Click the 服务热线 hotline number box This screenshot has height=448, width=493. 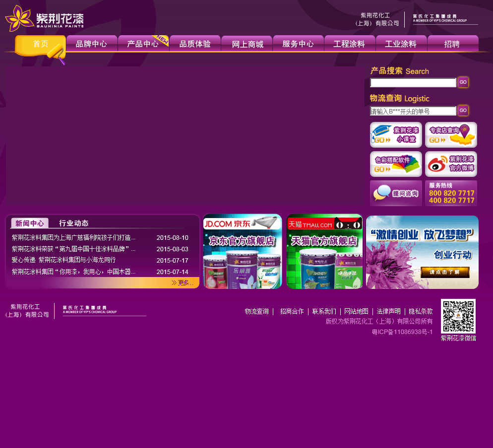click(x=451, y=193)
